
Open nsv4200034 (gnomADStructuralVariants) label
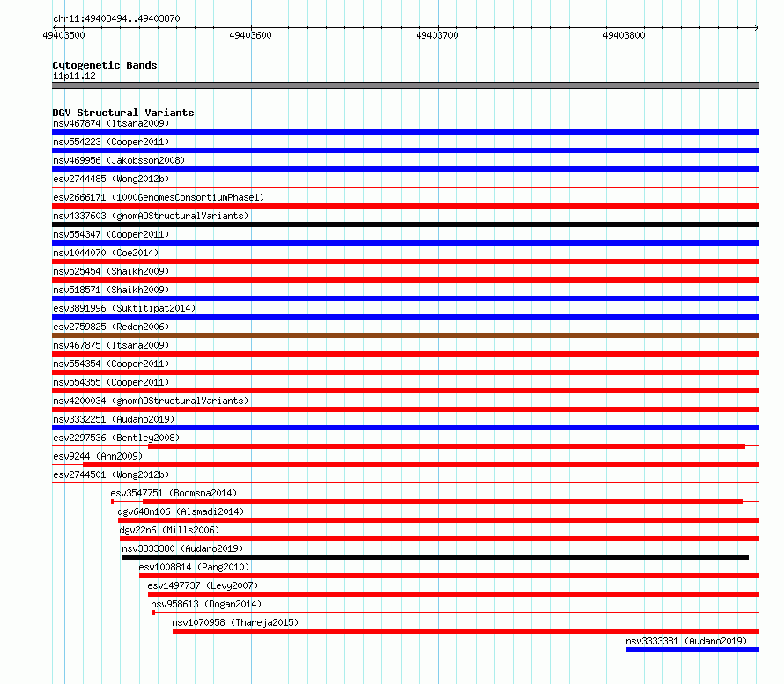(x=151, y=401)
